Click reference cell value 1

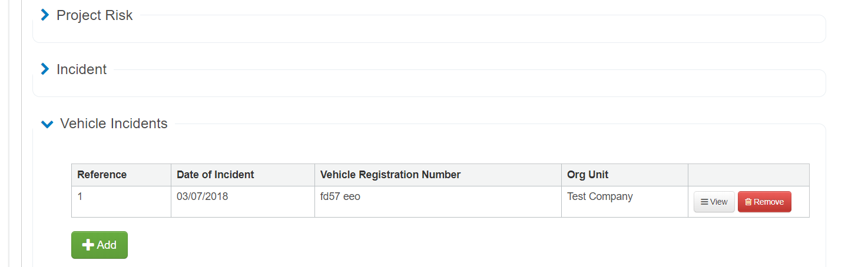click(x=81, y=196)
